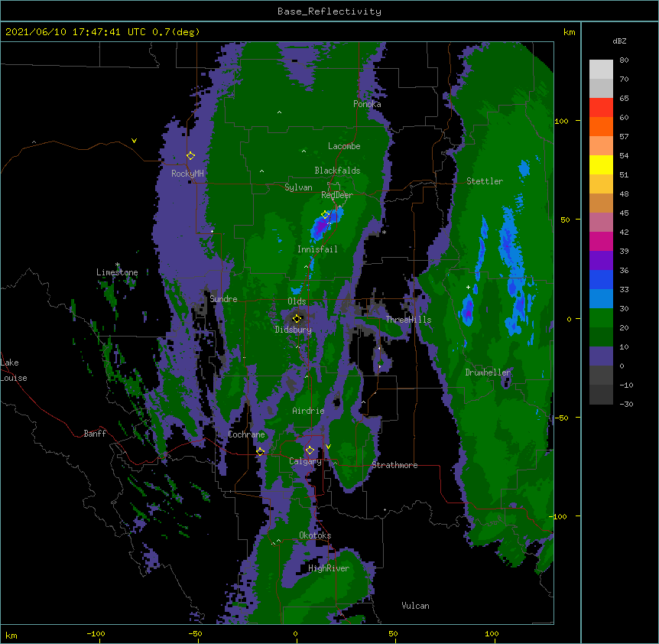Pick the pink 42-45 dBZ legend swatch
Image resolution: width=659 pixels, height=644 pixels.
[601, 223]
